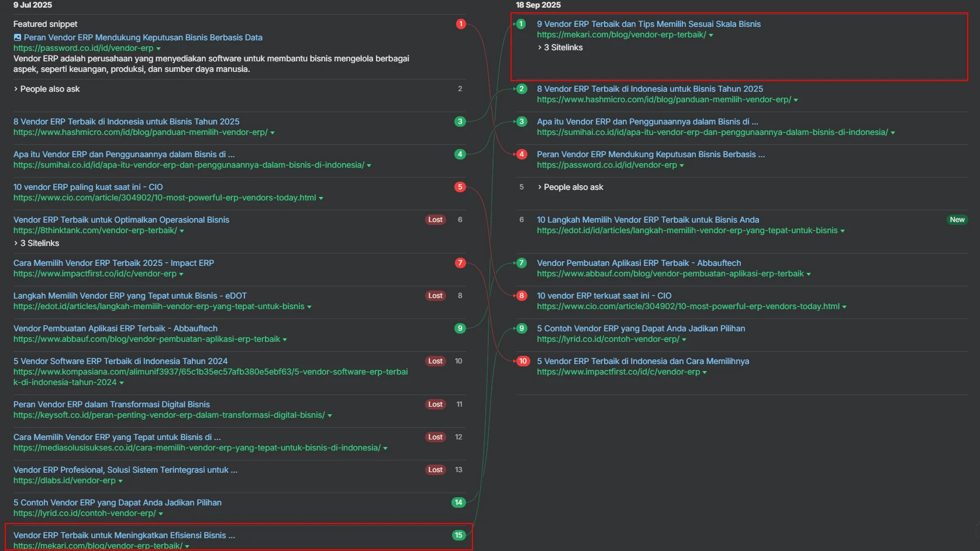The image size is (980, 551).
Task: Open the dropdown caret after the dlabs.id URL
Action: click(x=120, y=481)
